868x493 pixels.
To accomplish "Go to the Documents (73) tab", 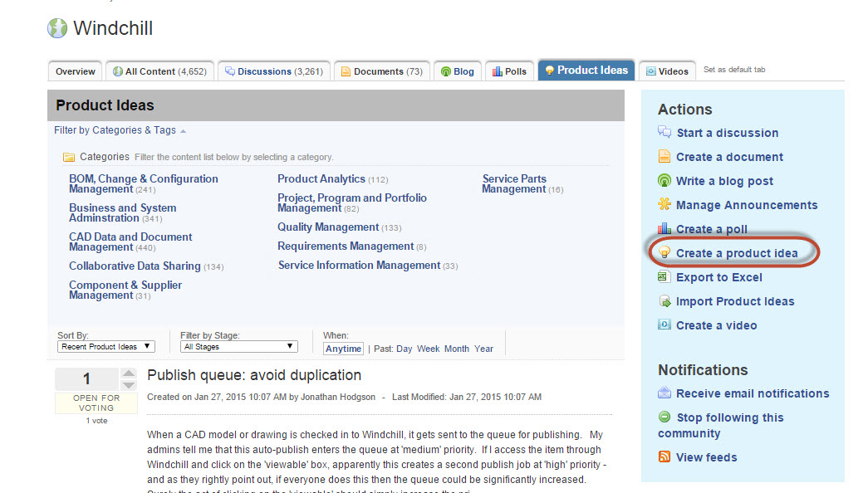I will pos(382,71).
